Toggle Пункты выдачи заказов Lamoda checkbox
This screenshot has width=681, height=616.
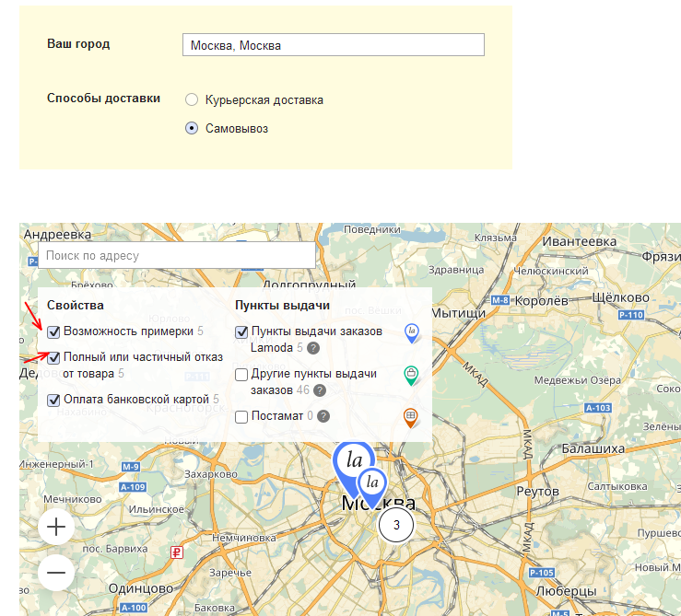point(241,332)
